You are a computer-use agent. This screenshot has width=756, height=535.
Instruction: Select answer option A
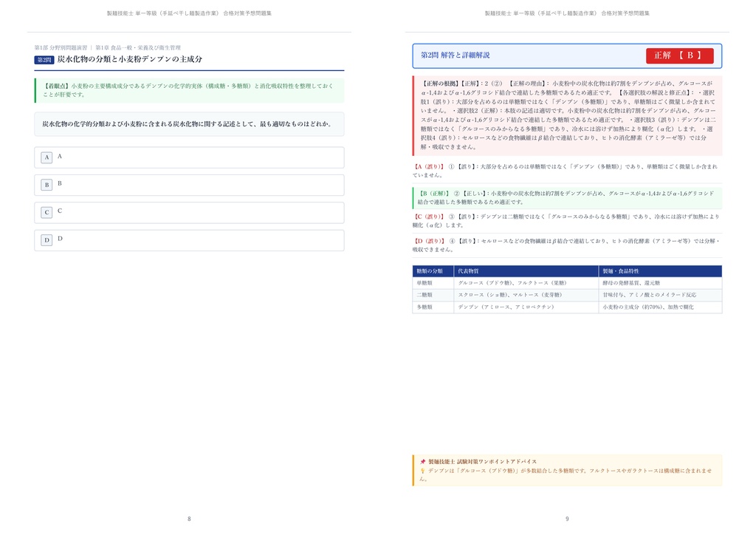(x=189, y=157)
